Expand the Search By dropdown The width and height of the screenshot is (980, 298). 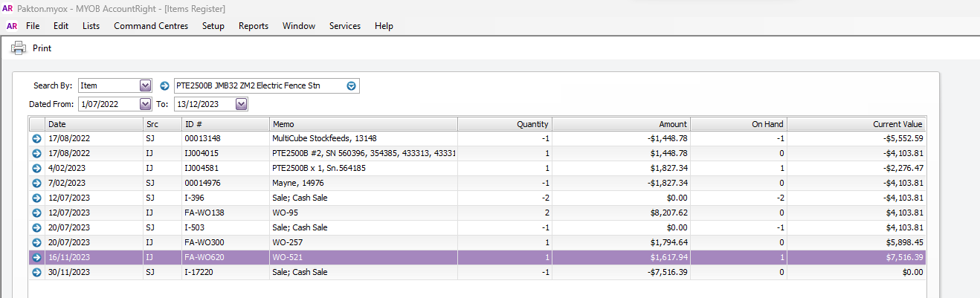point(145,85)
